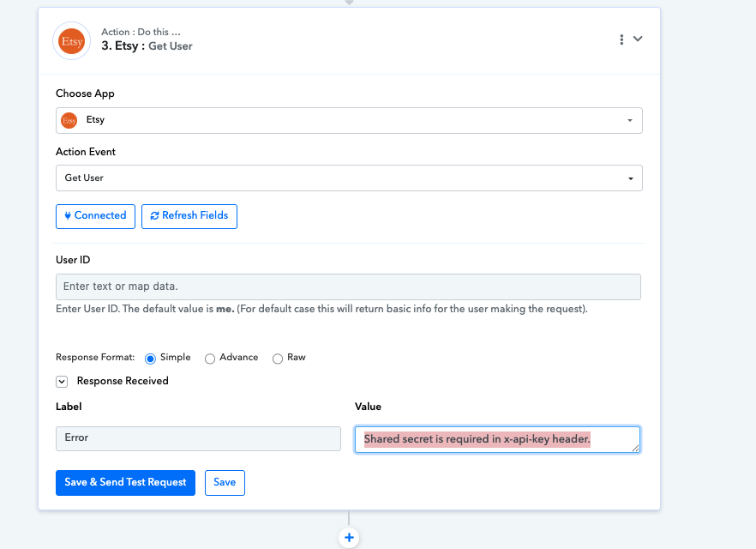
Task: Click the refresh icon on Refresh Fields
Action: pyautogui.click(x=154, y=216)
